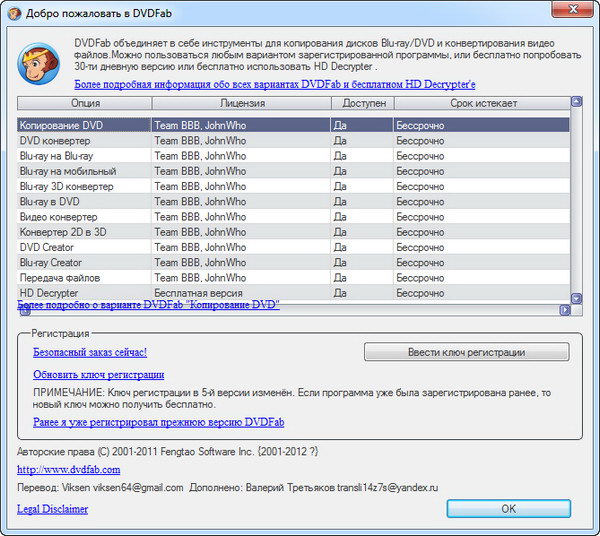The height and width of the screenshot is (536, 600).
Task: Sort by the Лицензия column header
Action: pyautogui.click(x=241, y=103)
